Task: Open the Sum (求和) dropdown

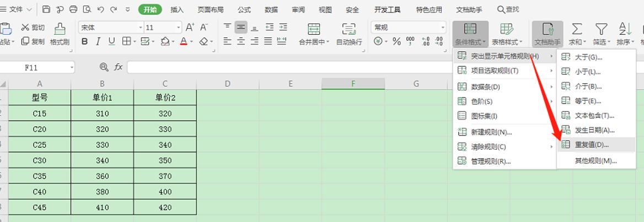Action: pos(577,34)
